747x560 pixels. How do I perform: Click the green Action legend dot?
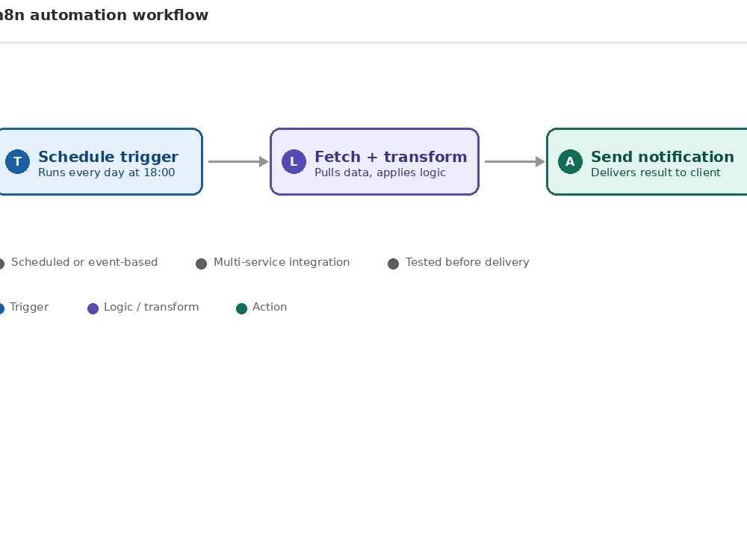coord(241,308)
